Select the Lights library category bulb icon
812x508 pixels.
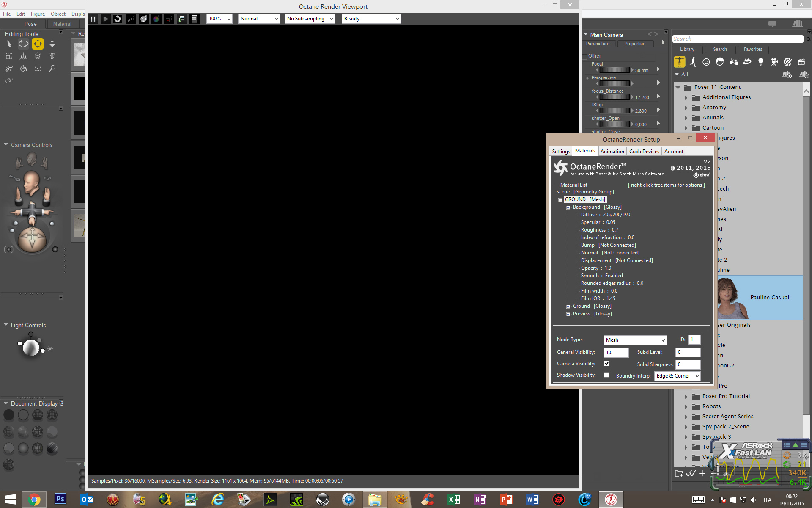(761, 62)
